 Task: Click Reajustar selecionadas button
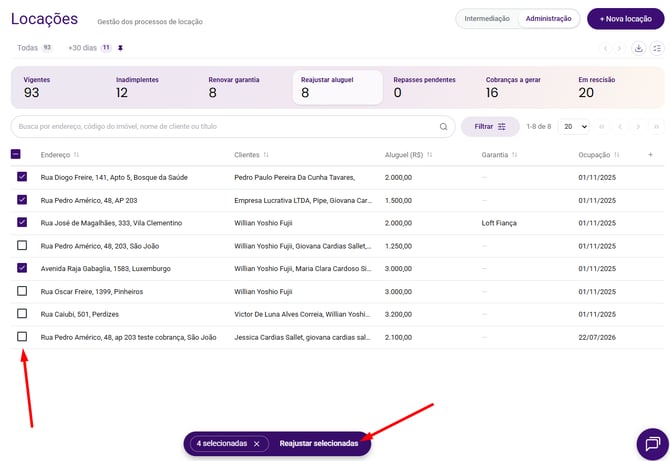(319, 444)
